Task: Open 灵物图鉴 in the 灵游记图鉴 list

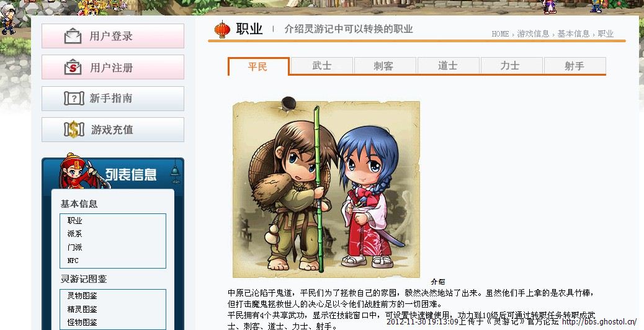Action: pos(82,295)
